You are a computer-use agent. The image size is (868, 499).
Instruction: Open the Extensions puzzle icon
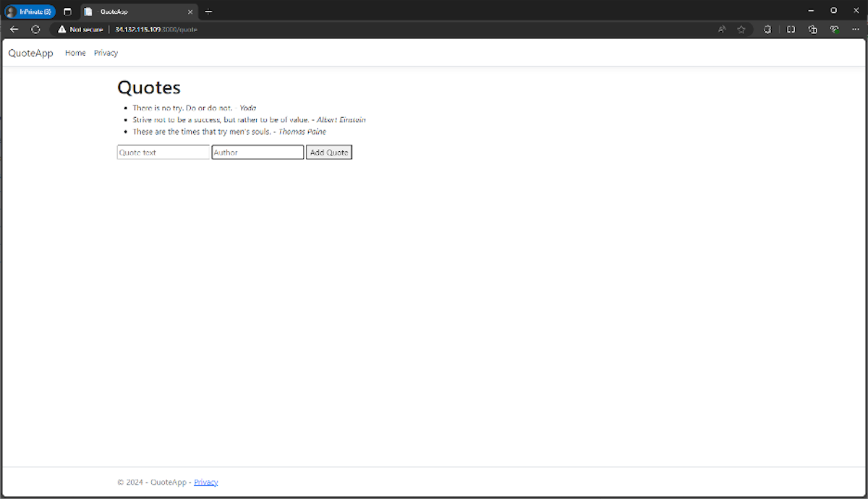767,30
